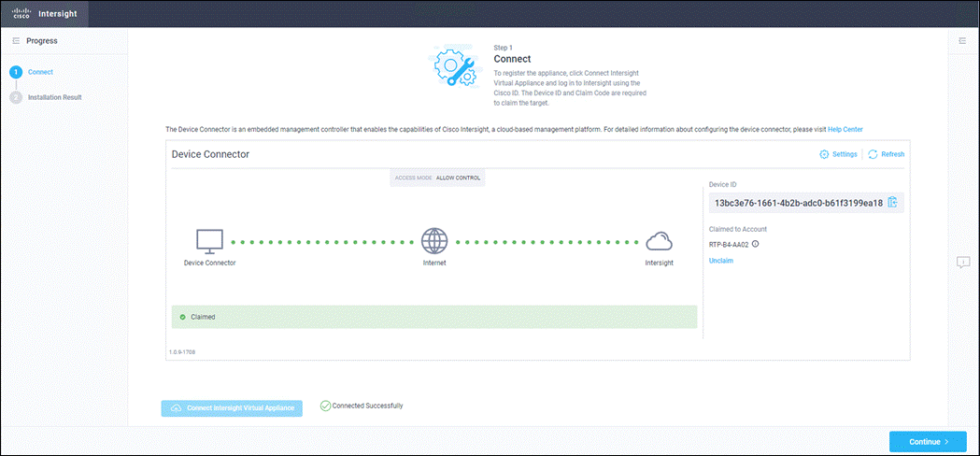980x456 pixels.
Task: Click the Refresh text link
Action: 892,154
